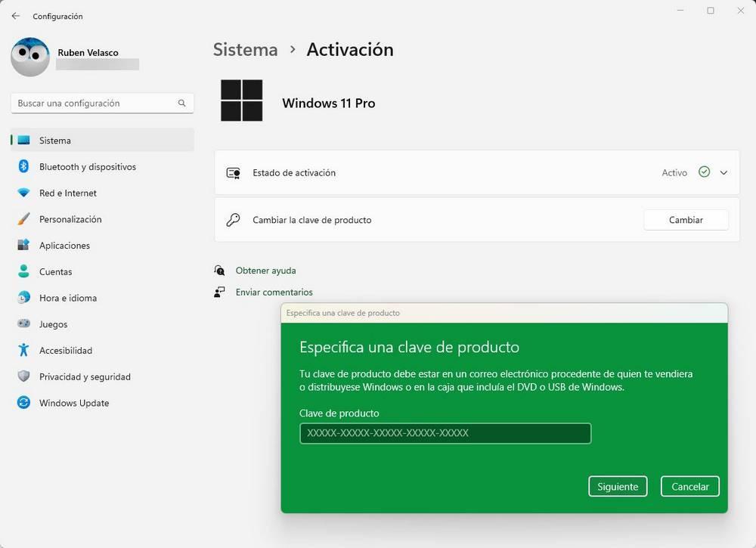This screenshot has width=756, height=548.
Task: Click the green Activo status checkmark
Action: 703,172
